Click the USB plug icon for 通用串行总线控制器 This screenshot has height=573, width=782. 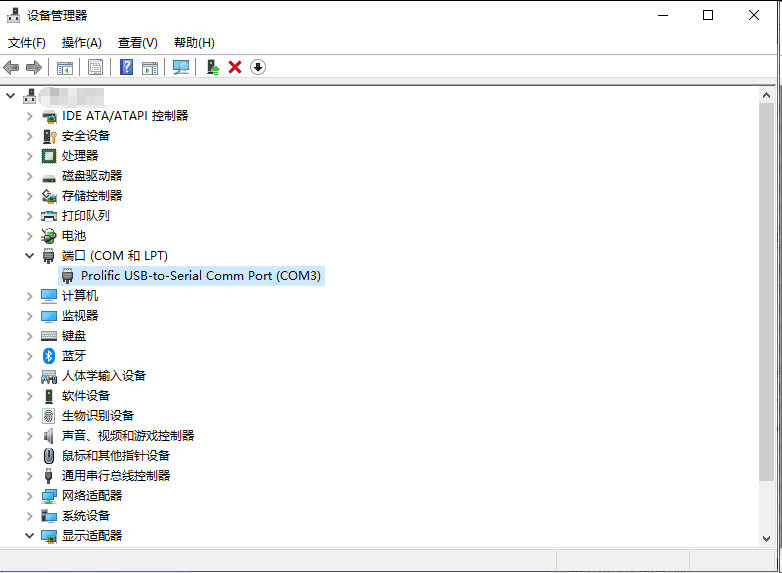(48, 476)
